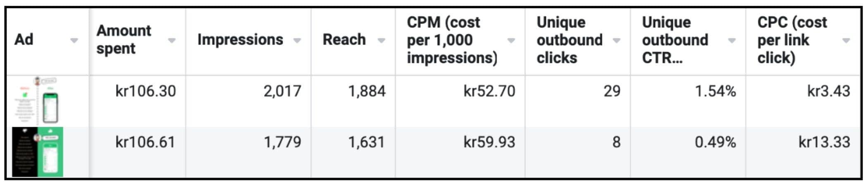
Task: Select the kr106.30 amount spent cell
Action: coord(145,91)
